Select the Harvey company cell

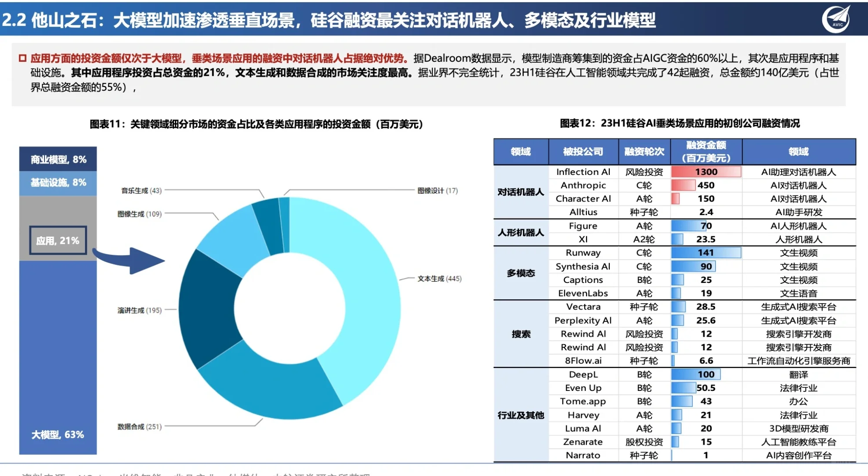[x=583, y=415]
